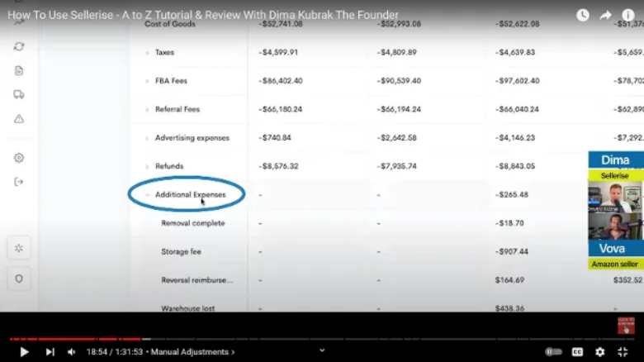Select the Reversal reimburse... row label
This screenshot has width=644, height=362.
[197, 280]
